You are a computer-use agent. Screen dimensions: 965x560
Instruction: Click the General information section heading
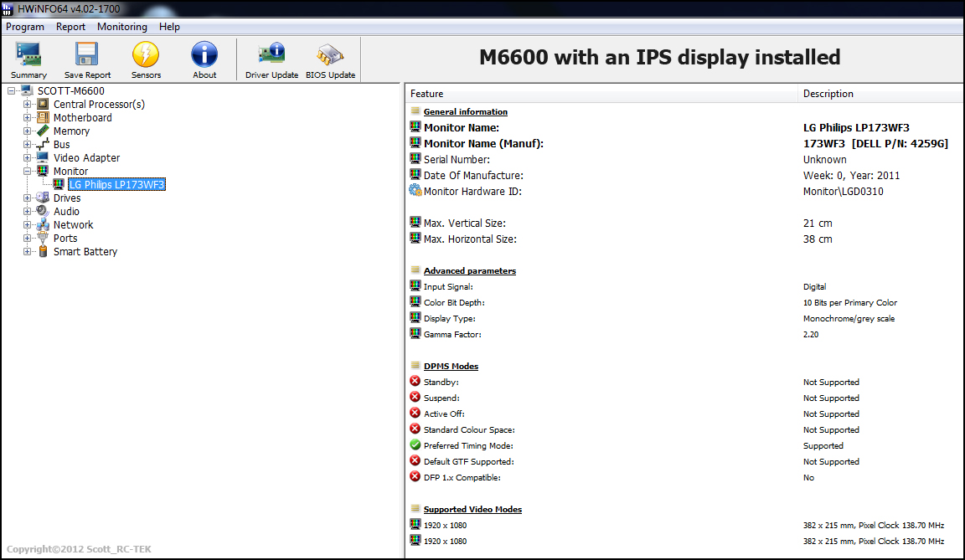[x=465, y=111]
